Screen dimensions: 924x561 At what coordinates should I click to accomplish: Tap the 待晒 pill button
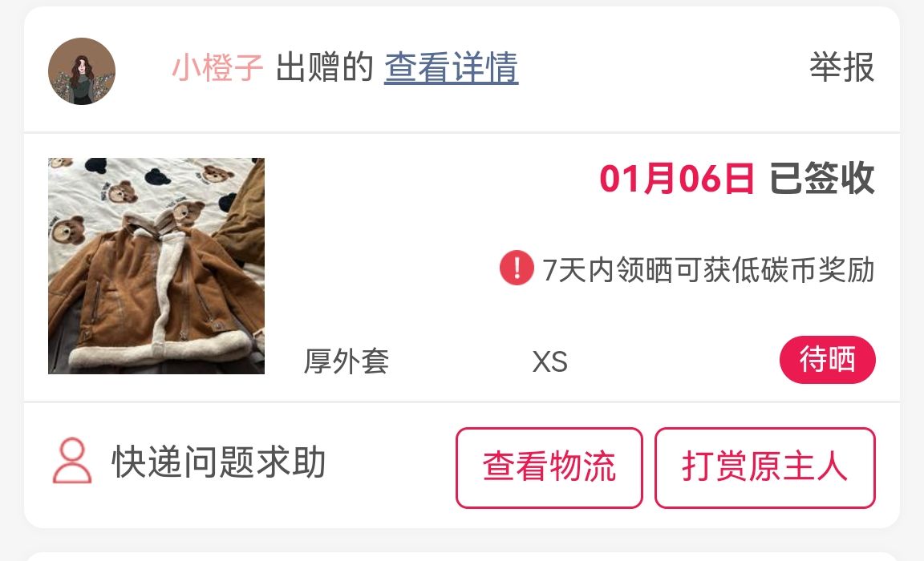point(828,359)
